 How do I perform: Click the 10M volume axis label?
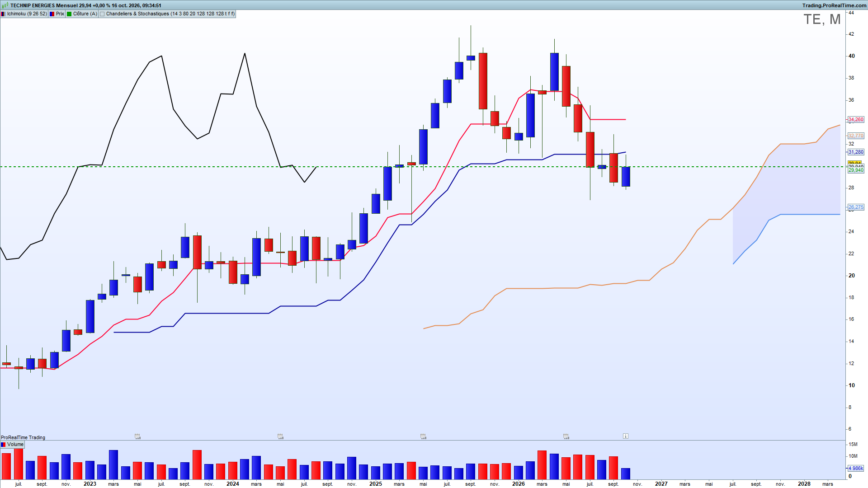pyautogui.click(x=853, y=456)
